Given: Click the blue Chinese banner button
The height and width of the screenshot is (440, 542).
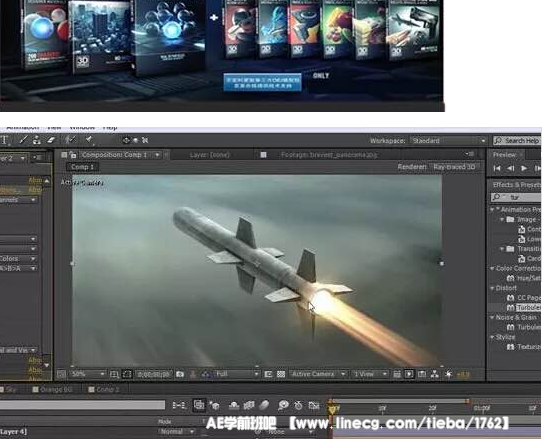Looking at the screenshot, I should pyautogui.click(x=262, y=83).
